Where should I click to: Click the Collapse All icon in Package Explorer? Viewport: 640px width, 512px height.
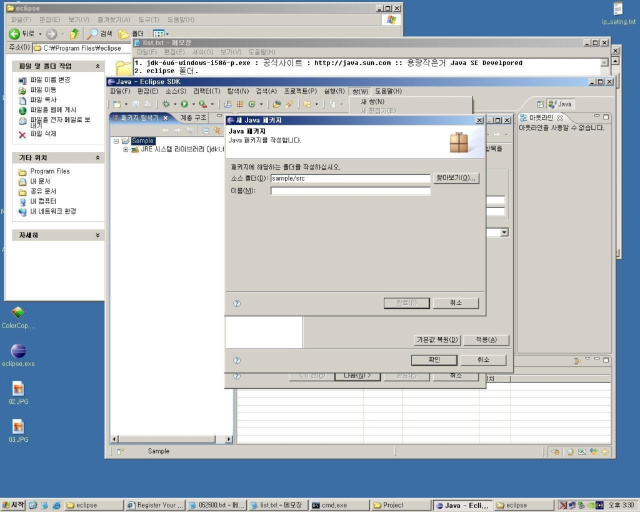(206, 131)
